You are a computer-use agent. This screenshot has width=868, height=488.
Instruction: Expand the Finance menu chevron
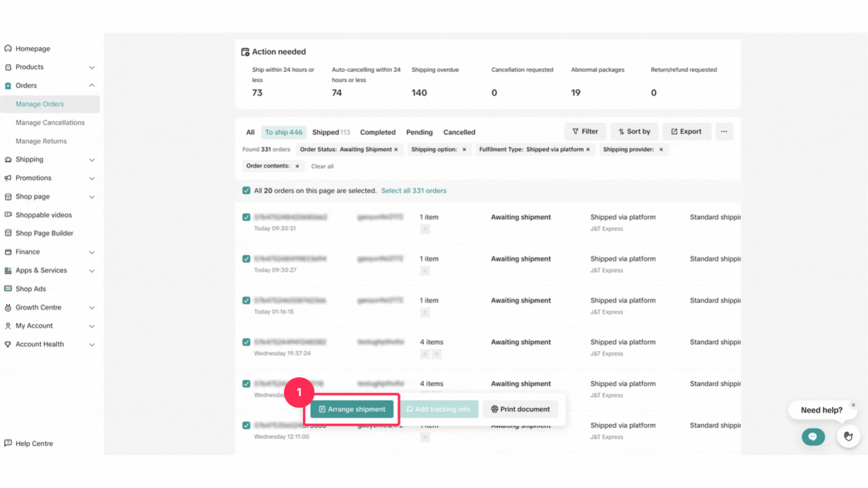[92, 252]
